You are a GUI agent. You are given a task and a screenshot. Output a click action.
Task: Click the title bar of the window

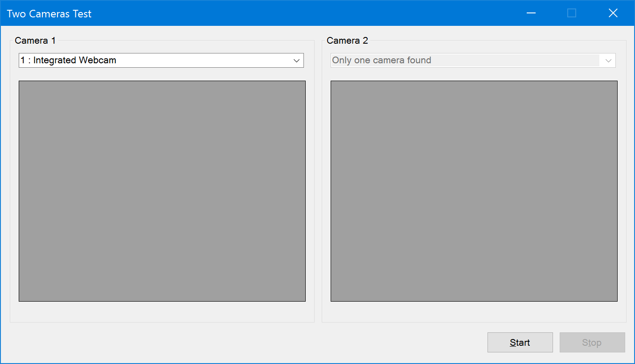267,13
